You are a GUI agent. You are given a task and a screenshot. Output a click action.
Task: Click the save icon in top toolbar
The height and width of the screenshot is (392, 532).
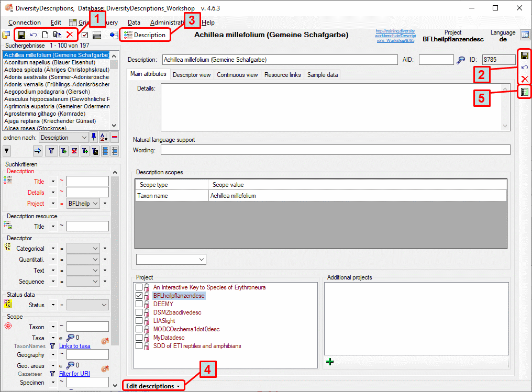coord(21,35)
